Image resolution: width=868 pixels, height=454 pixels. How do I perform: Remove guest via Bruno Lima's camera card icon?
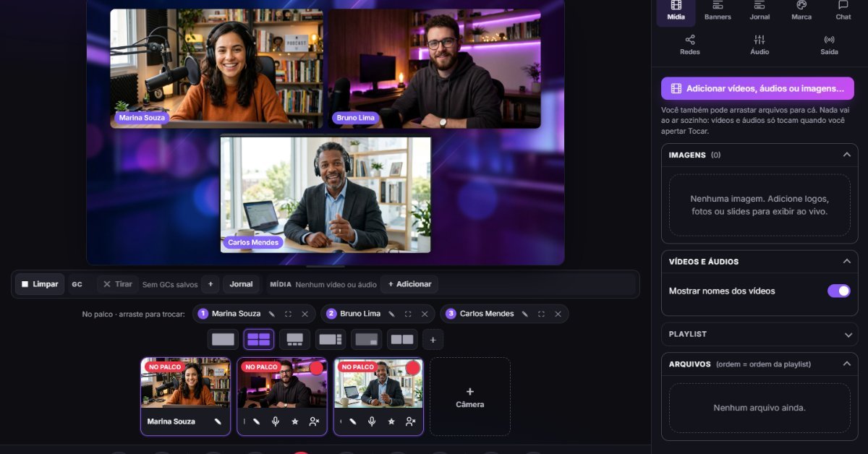pos(314,421)
